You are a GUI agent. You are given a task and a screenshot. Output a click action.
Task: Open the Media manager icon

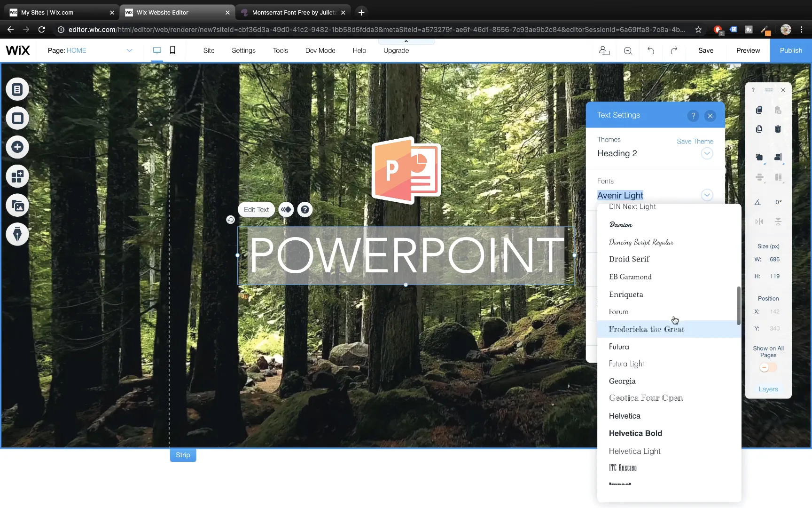17,206
